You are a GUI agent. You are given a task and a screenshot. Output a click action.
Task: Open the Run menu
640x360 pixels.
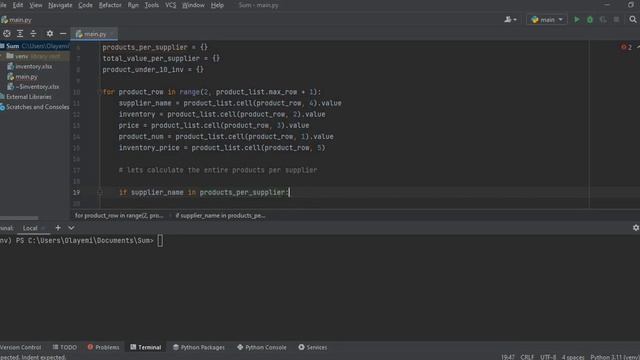[x=133, y=5]
